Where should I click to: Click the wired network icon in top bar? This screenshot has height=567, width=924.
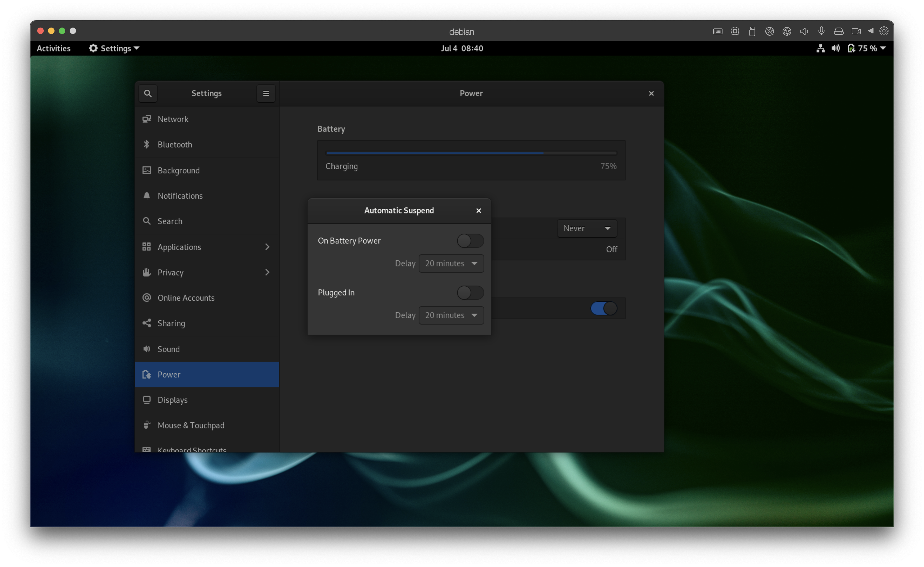(x=820, y=48)
